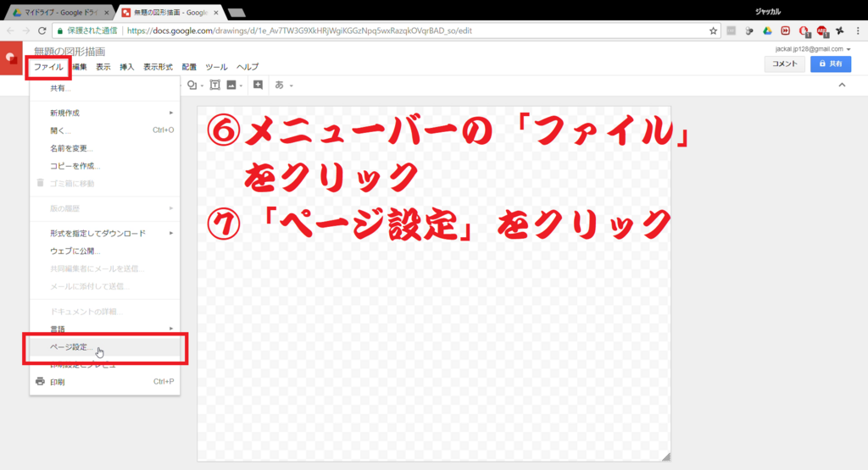This screenshot has height=470, width=868.
Task: Open the 挿入 (Insert) menu
Action: click(x=127, y=67)
